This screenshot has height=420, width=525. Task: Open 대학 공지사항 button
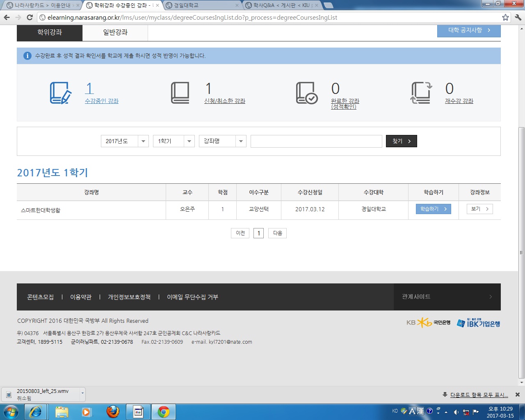pyautogui.click(x=469, y=31)
